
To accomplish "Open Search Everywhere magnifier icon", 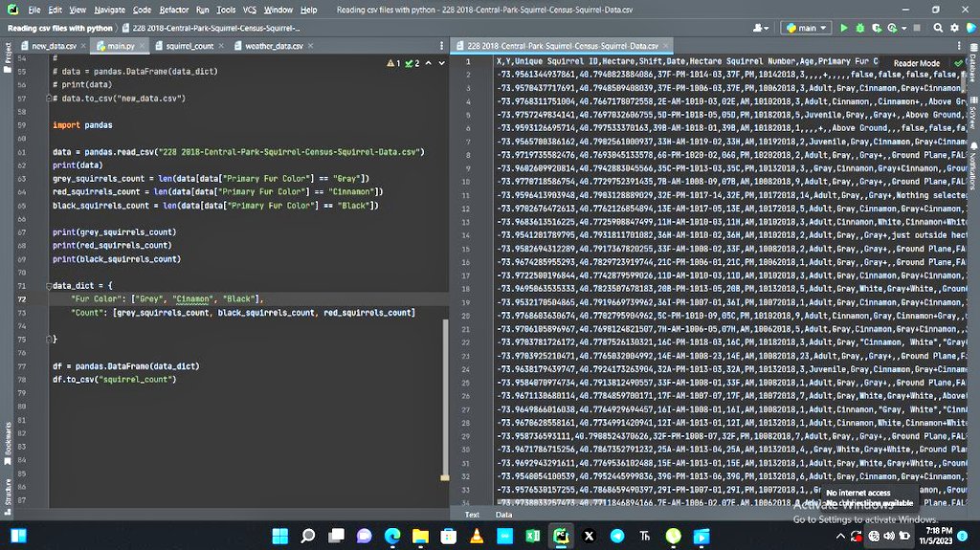I will [938, 28].
